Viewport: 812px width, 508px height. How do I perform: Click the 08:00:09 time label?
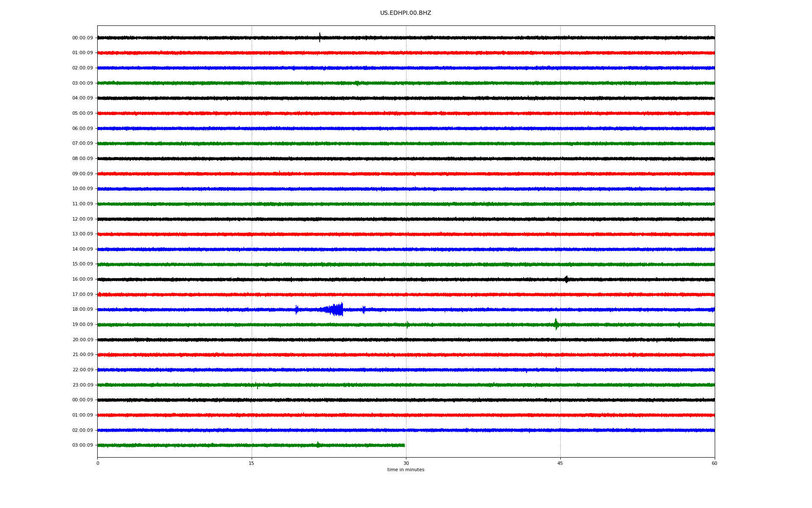[x=82, y=159]
